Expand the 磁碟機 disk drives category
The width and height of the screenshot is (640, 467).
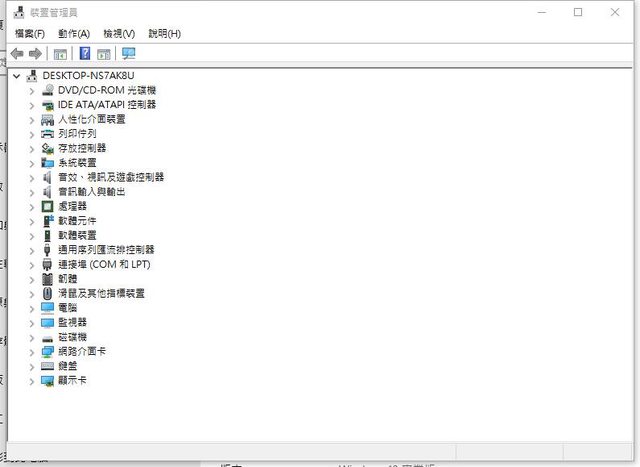pyautogui.click(x=32, y=337)
